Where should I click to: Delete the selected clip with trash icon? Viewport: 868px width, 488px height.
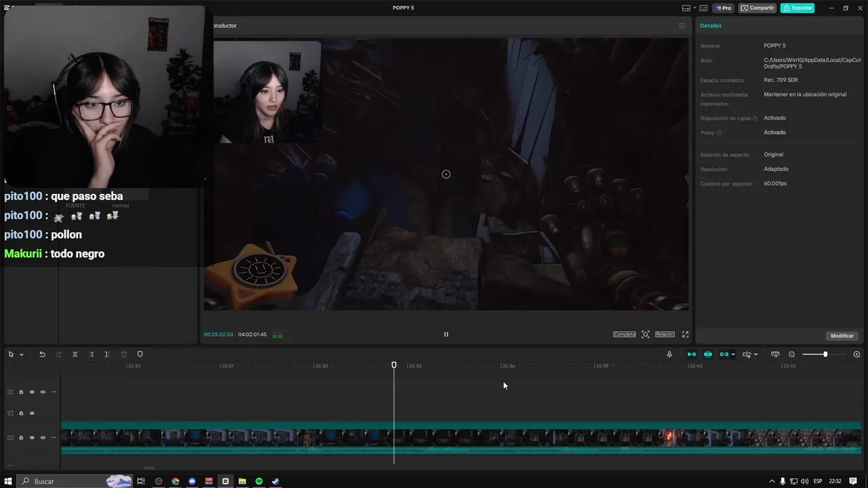coord(123,354)
